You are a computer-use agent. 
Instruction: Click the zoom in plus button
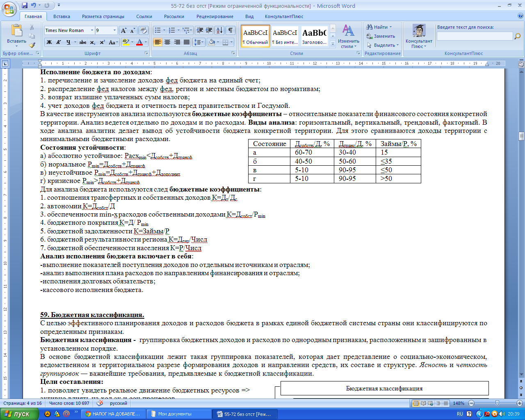tap(520, 403)
